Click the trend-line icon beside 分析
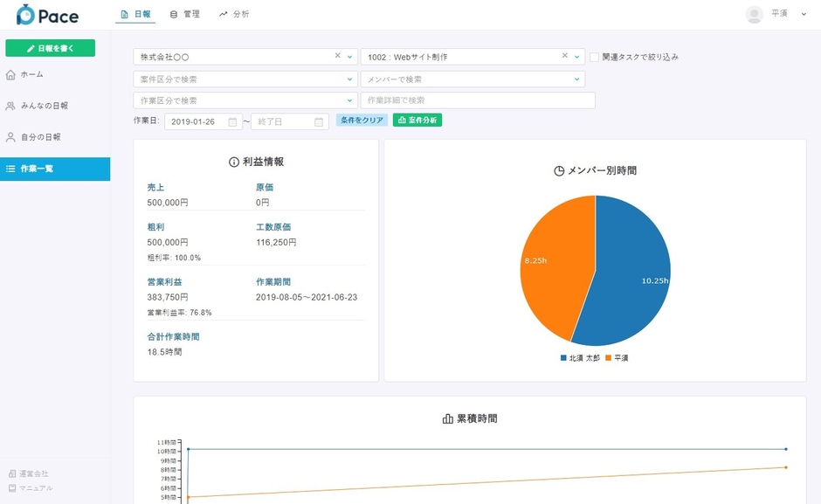 coord(222,14)
